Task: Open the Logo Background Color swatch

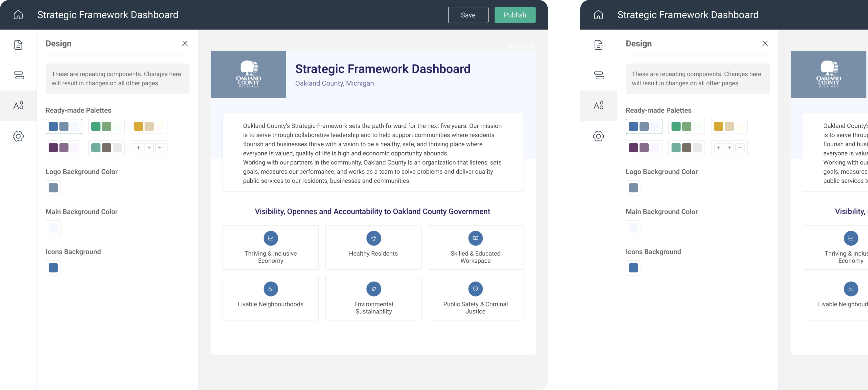Action: pos(53,188)
